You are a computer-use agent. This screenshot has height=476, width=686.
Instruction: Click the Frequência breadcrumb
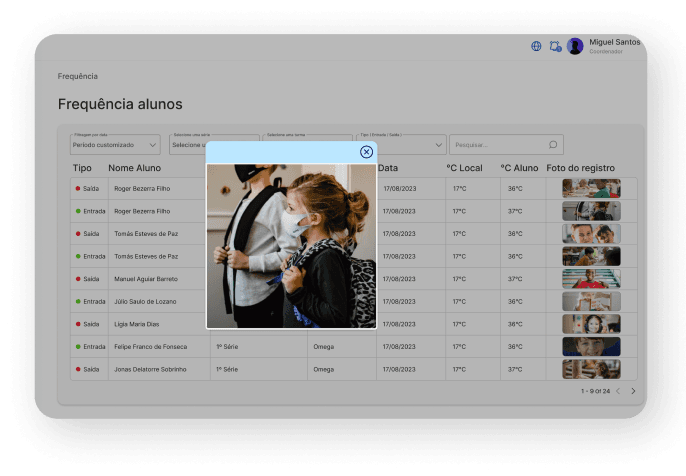click(x=77, y=76)
